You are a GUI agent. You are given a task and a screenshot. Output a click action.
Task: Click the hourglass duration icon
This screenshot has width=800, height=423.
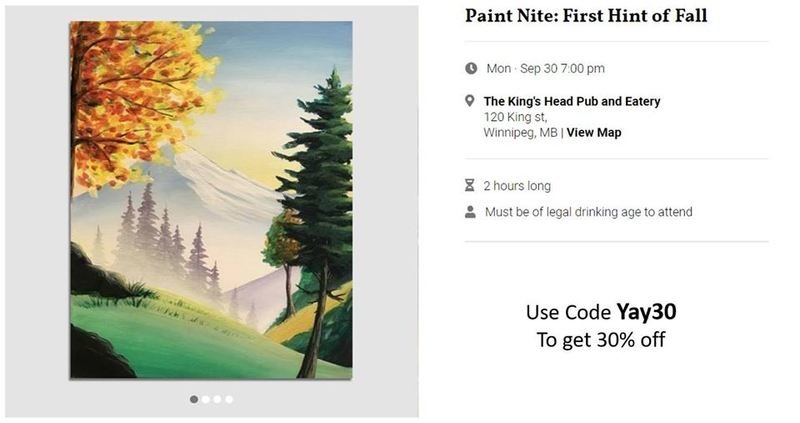click(470, 186)
